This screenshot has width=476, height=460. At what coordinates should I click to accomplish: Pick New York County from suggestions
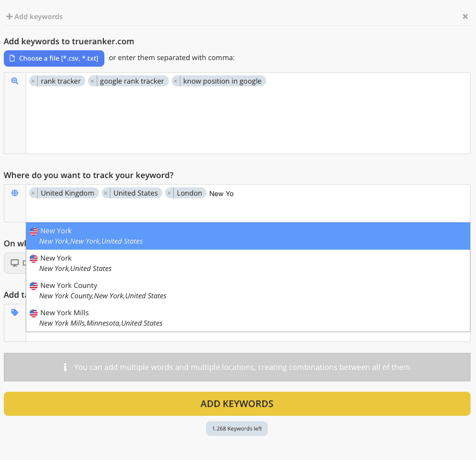[x=248, y=291]
